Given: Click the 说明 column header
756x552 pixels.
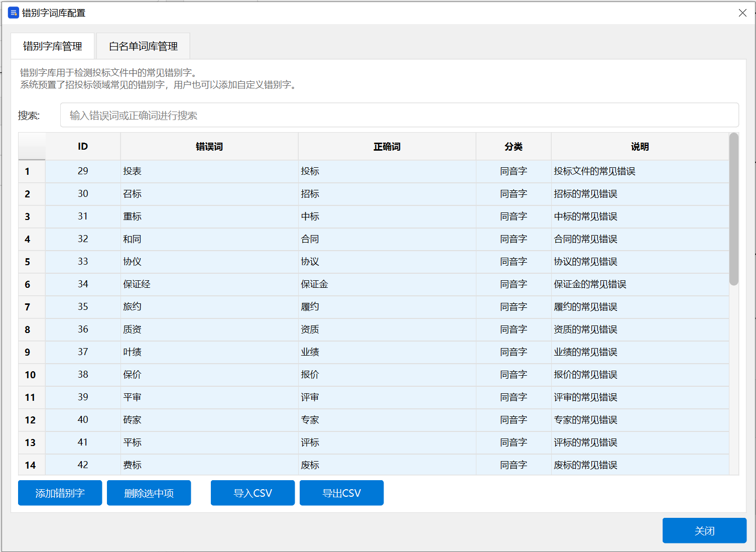Looking at the screenshot, I should [x=640, y=146].
